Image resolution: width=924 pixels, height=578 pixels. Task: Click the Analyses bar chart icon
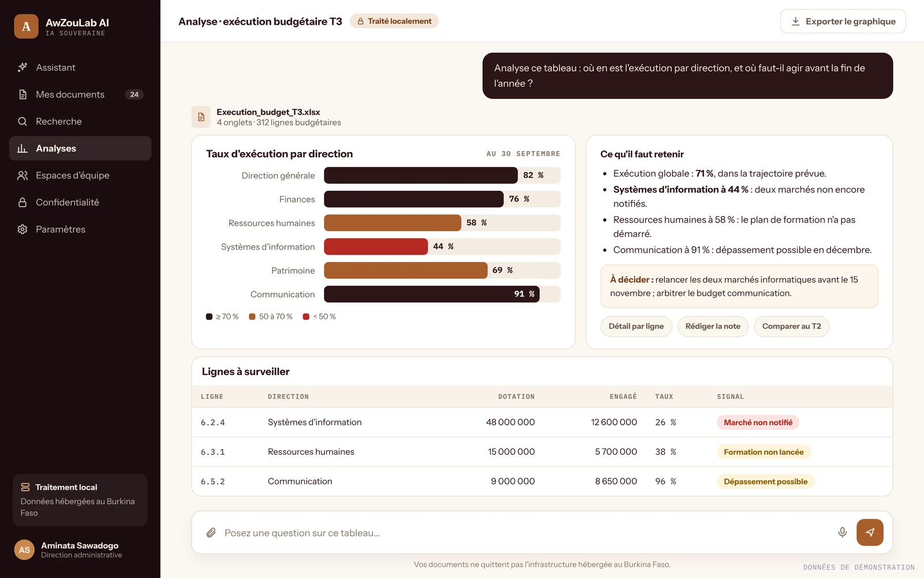[x=23, y=149]
